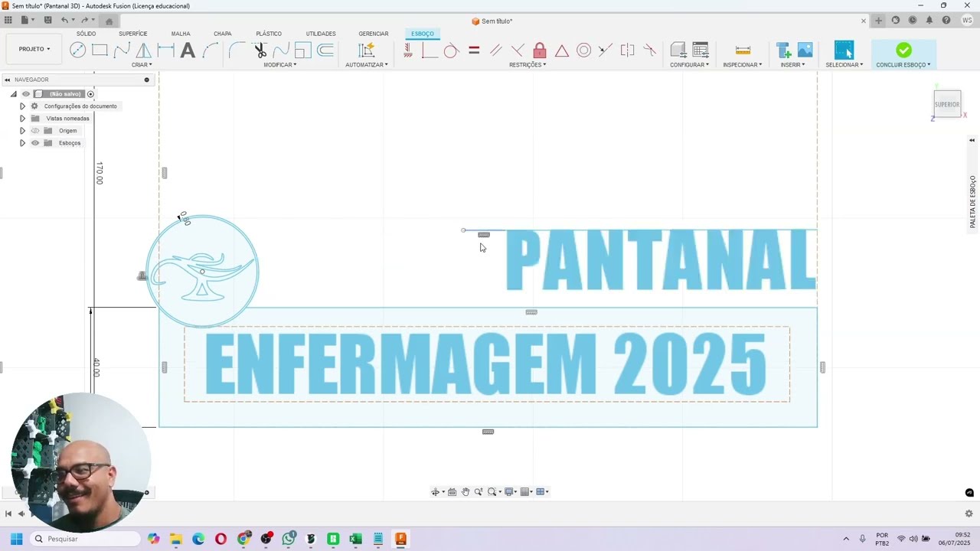Click the notifications bell icon

[x=929, y=21]
